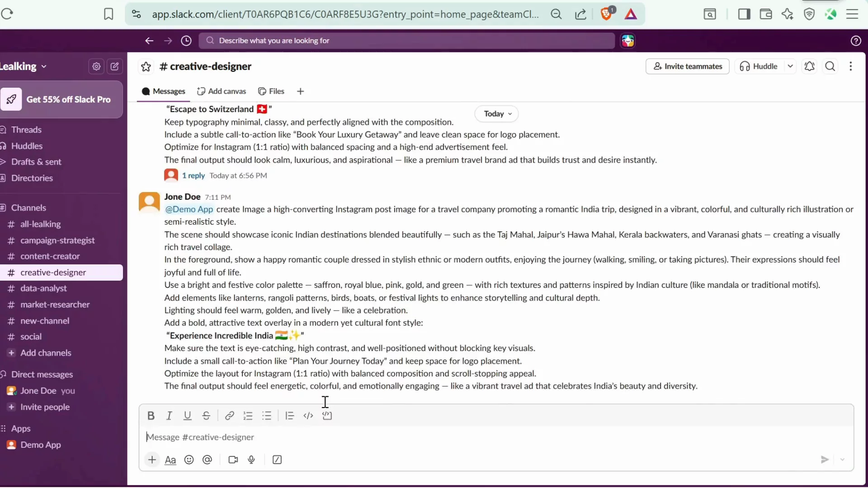Open the Brave Wallet icon
This screenshot has height=488, width=868.
765,14
